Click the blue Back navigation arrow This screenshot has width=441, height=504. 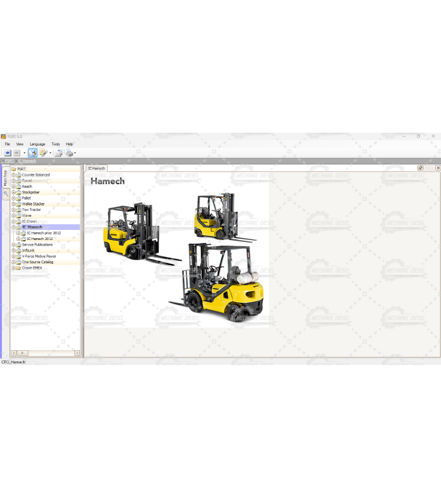tap(8, 153)
